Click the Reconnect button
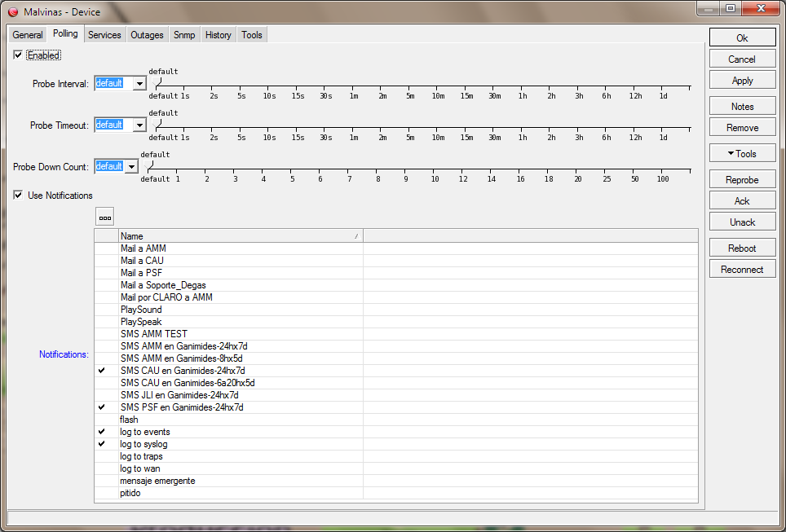 click(x=743, y=269)
